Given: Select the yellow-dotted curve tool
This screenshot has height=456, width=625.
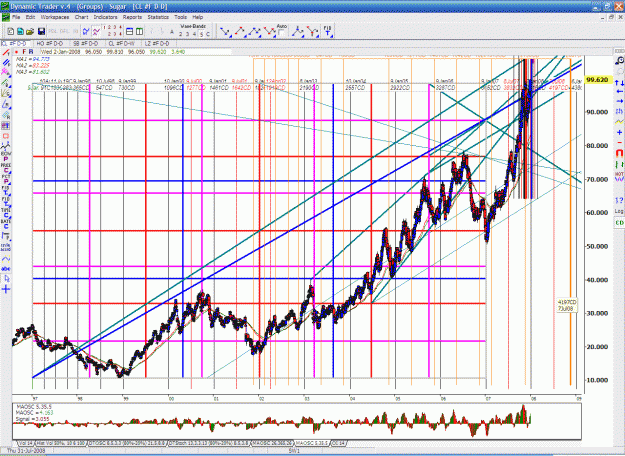Looking at the screenshot, I should (6, 258).
